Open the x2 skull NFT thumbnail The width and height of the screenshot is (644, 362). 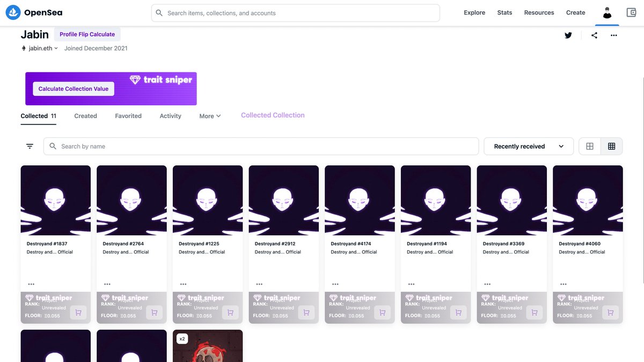pos(208,346)
